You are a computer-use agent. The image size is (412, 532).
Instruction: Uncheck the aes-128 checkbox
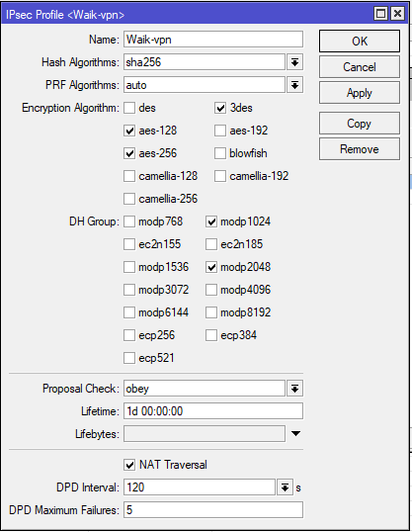(x=129, y=131)
